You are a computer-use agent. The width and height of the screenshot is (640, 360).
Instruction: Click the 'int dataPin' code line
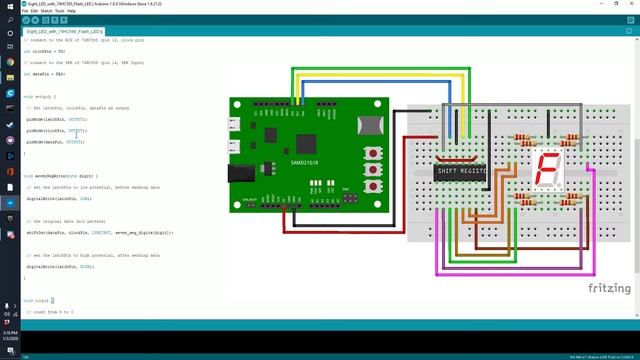44,74
